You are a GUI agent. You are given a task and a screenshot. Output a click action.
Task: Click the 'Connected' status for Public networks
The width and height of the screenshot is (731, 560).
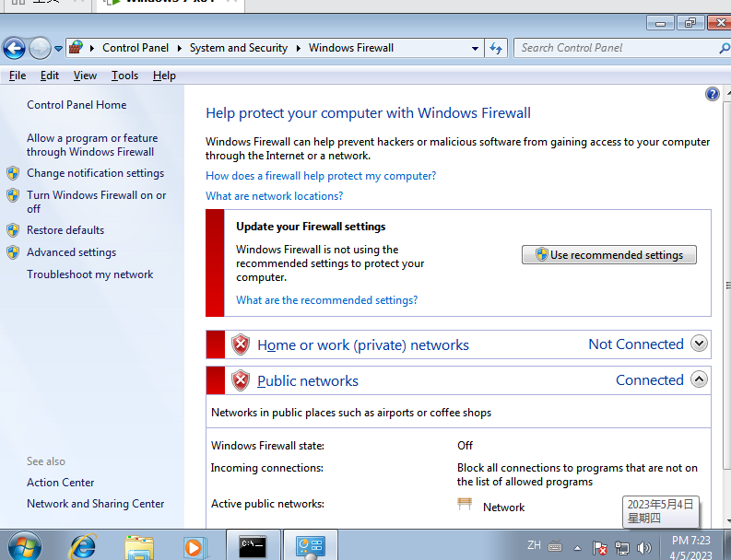coord(650,379)
